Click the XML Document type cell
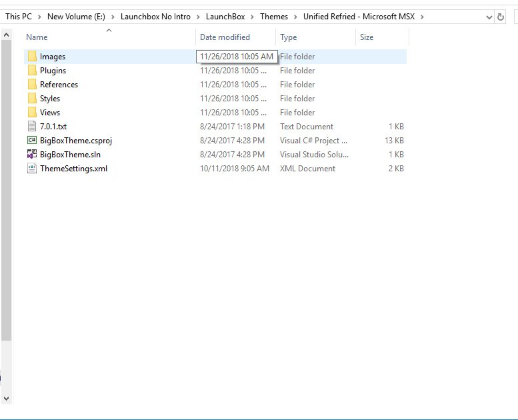 (x=307, y=168)
